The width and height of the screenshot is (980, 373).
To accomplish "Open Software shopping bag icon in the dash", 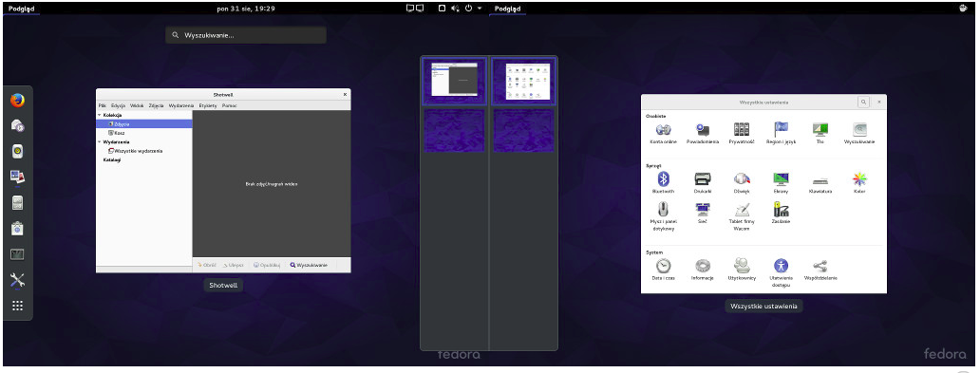I will coord(17,229).
